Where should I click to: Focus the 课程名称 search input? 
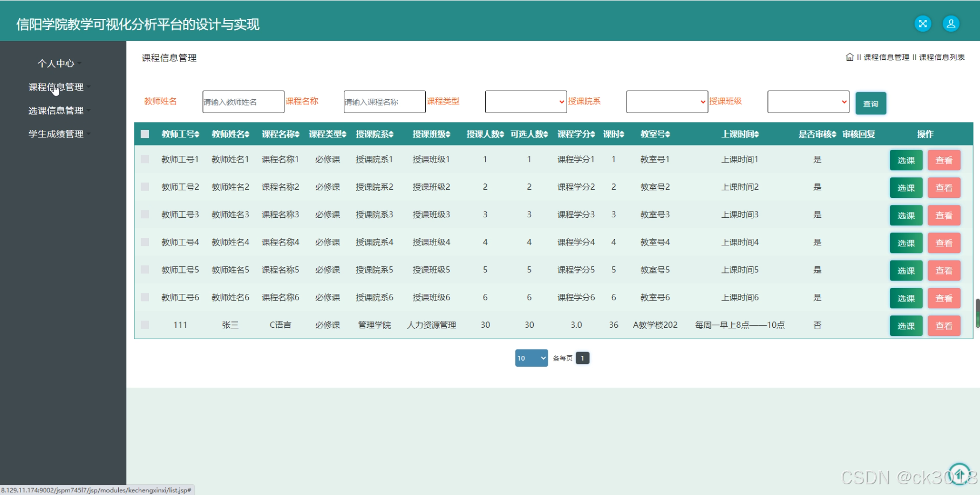pyautogui.click(x=385, y=102)
